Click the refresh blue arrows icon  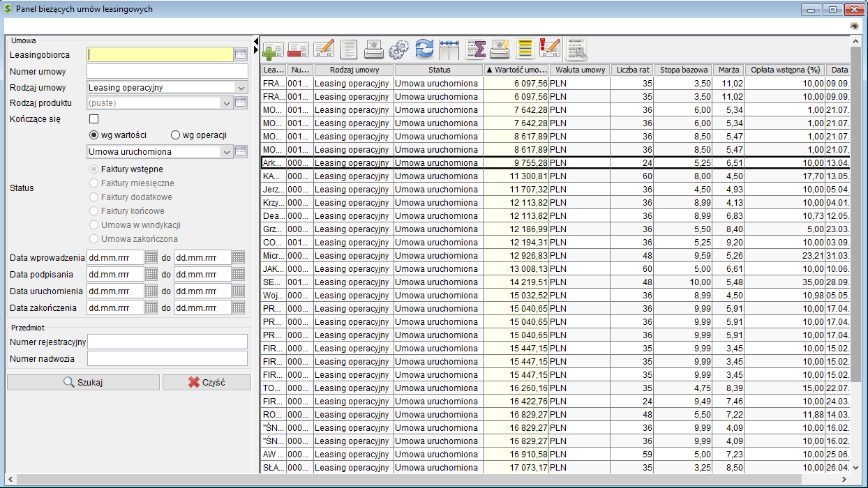[x=424, y=49]
